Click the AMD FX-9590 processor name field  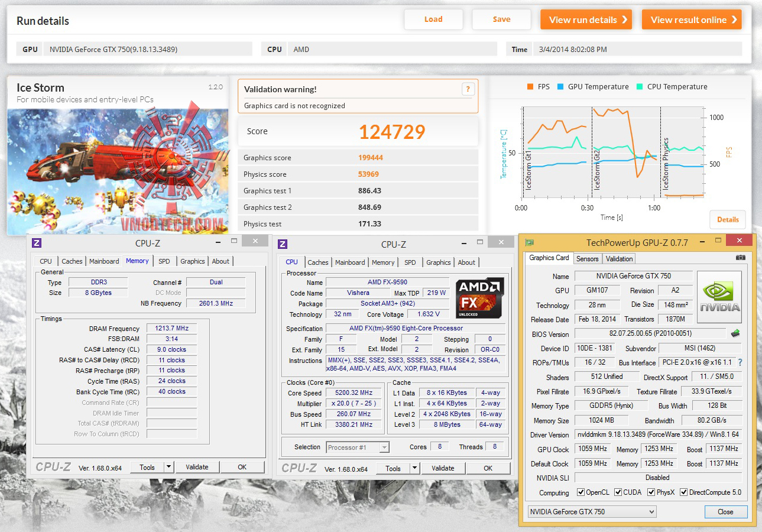click(x=387, y=283)
